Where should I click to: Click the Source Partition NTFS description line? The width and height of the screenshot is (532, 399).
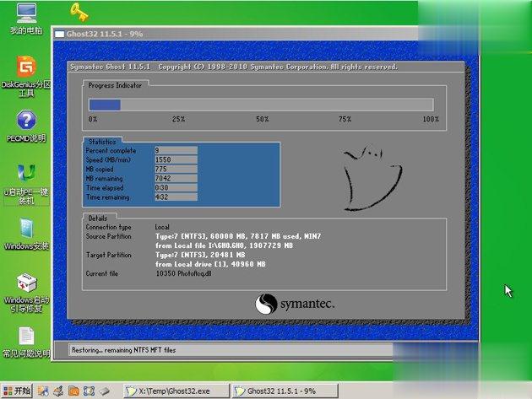pos(238,236)
